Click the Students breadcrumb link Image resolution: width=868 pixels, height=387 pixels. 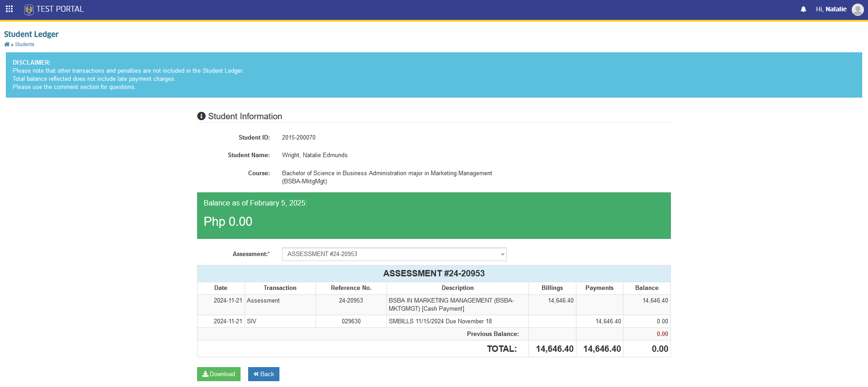pyautogui.click(x=24, y=44)
